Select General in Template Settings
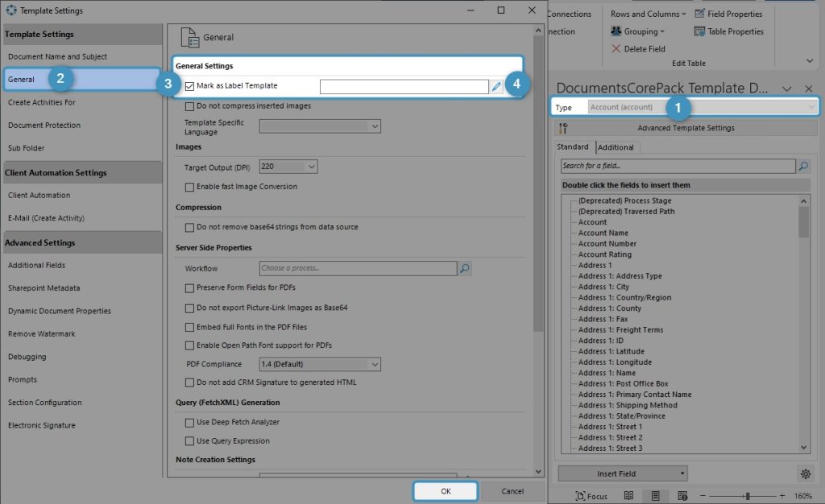 [81, 80]
